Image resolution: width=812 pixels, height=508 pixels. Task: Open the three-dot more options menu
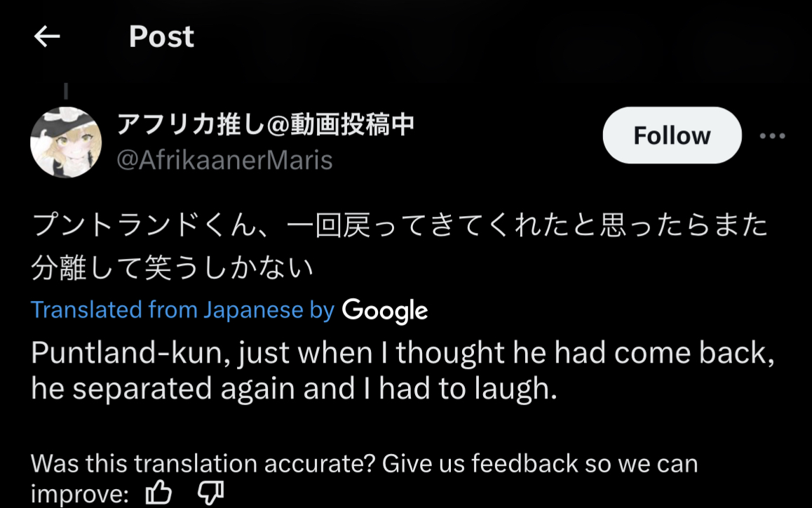[772, 136]
